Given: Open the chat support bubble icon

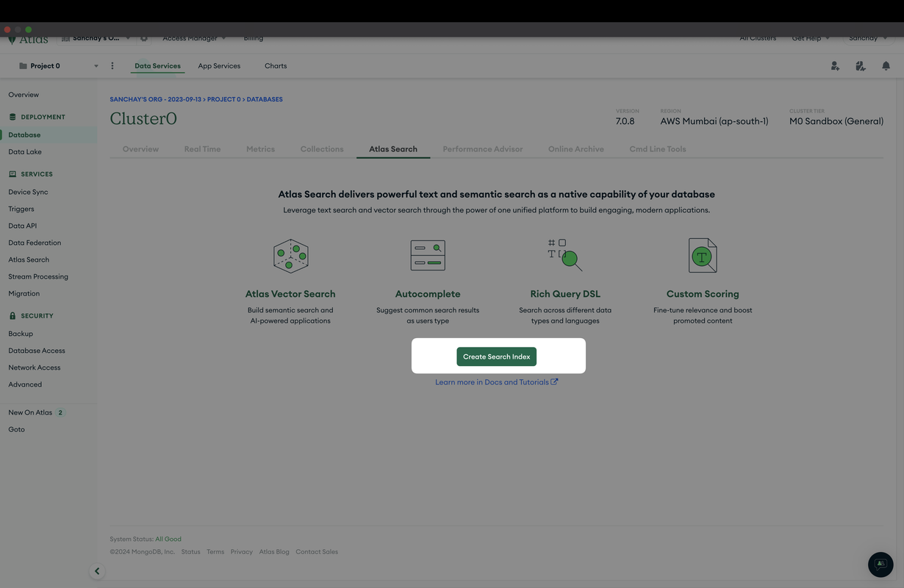Looking at the screenshot, I should click(880, 564).
